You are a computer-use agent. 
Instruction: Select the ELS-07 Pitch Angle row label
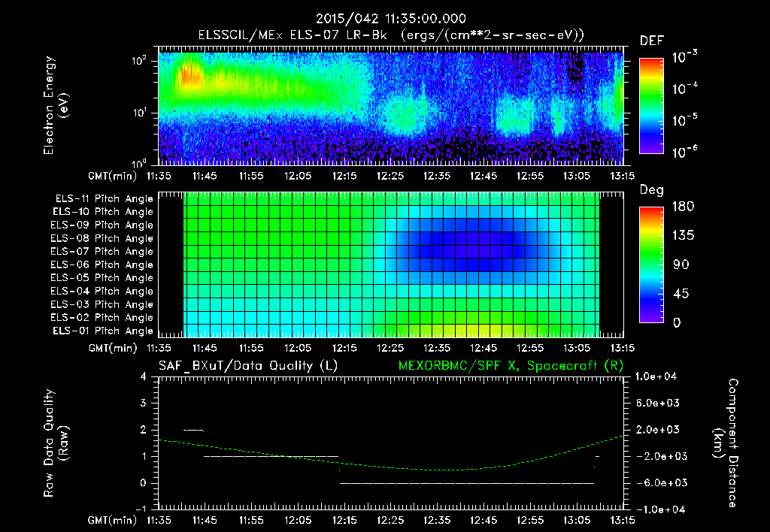point(102,251)
